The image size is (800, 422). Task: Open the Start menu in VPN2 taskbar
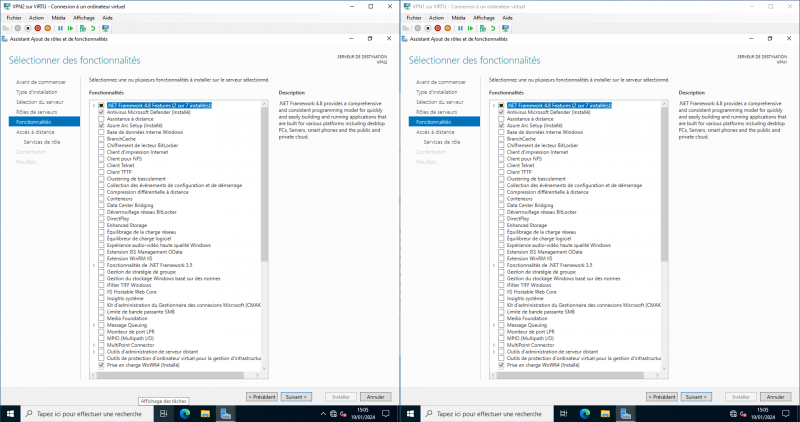point(10,414)
